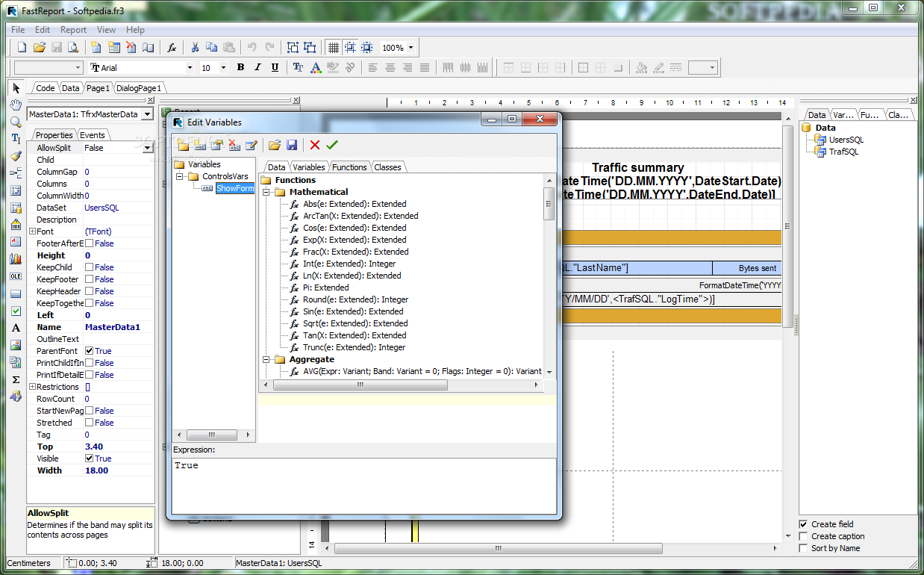Click the Expression text box containing True

363,485
